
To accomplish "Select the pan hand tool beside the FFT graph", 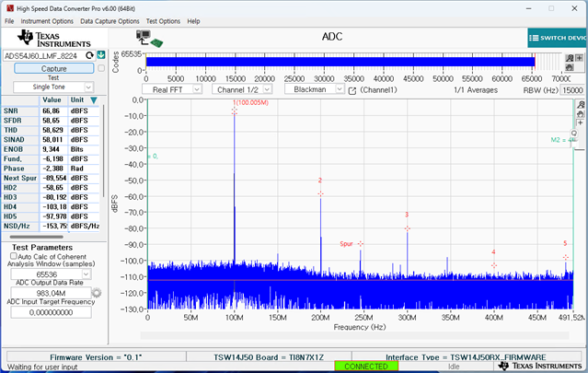I will click(x=581, y=113).
